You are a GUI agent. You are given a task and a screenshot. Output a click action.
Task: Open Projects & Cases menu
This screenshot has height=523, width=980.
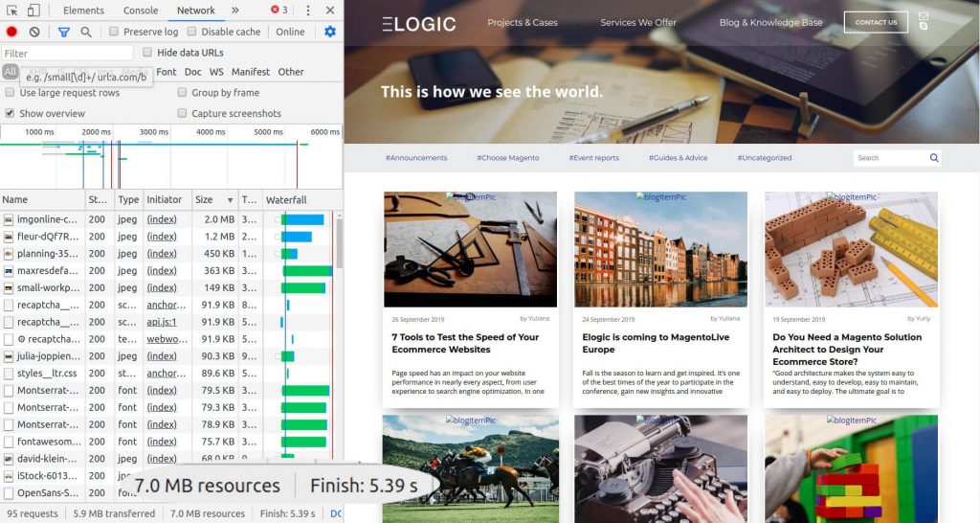[523, 23]
